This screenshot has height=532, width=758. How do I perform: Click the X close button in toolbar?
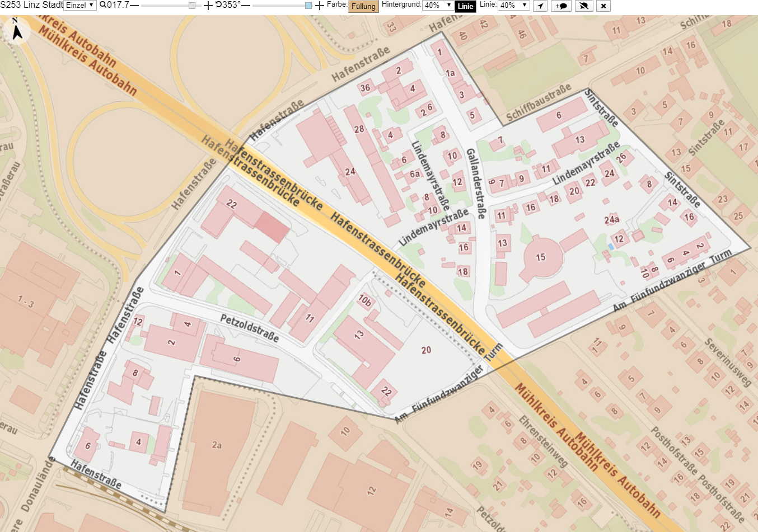603,6
